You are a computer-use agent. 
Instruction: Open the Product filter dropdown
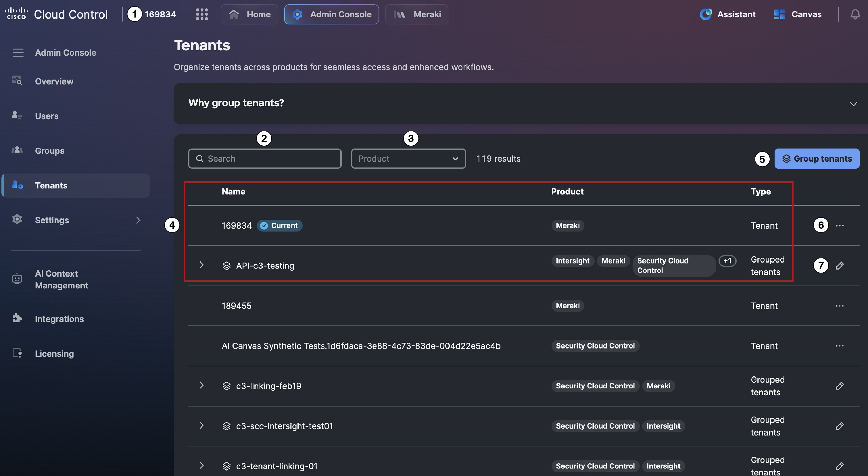408,158
